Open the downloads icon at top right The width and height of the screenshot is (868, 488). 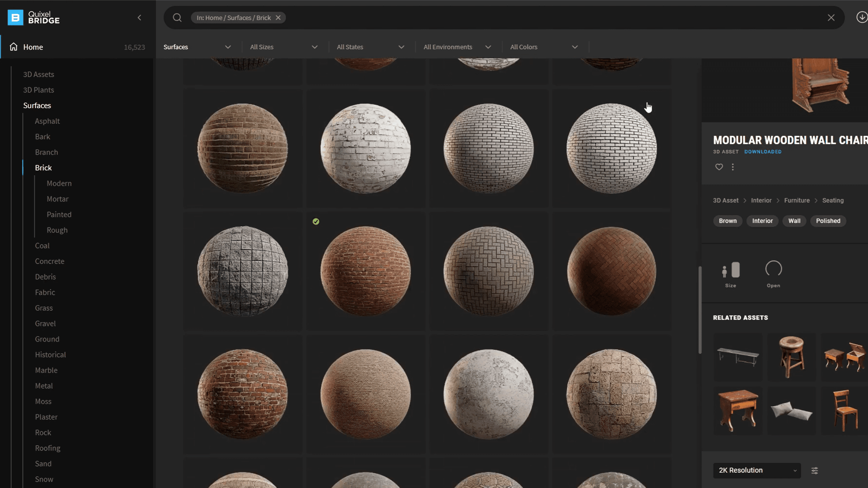coord(861,17)
